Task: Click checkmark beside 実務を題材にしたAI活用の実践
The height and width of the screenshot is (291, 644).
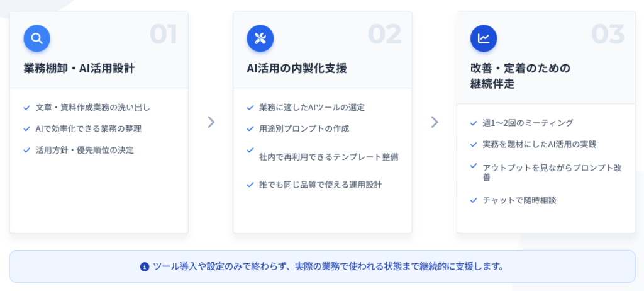Action: [474, 144]
